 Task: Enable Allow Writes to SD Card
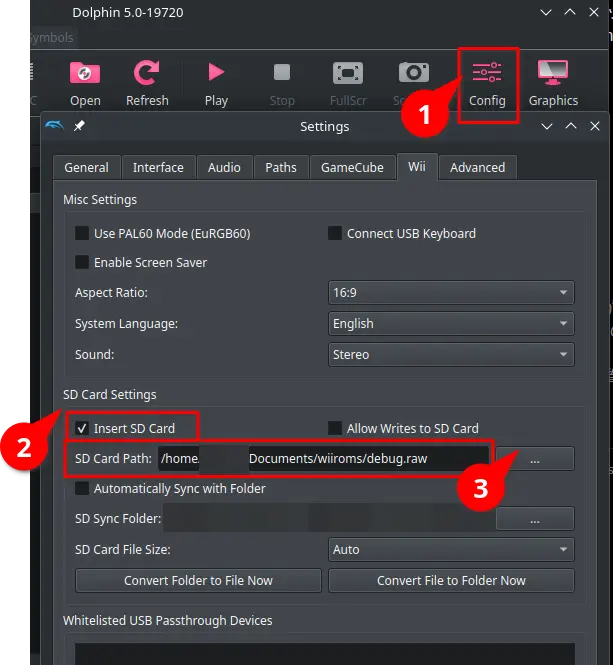[x=335, y=429]
